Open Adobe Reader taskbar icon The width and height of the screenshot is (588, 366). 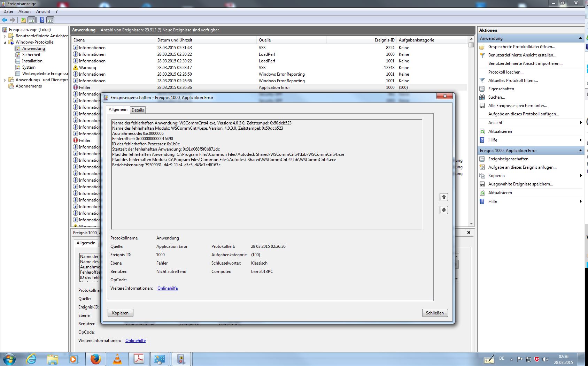click(x=139, y=359)
